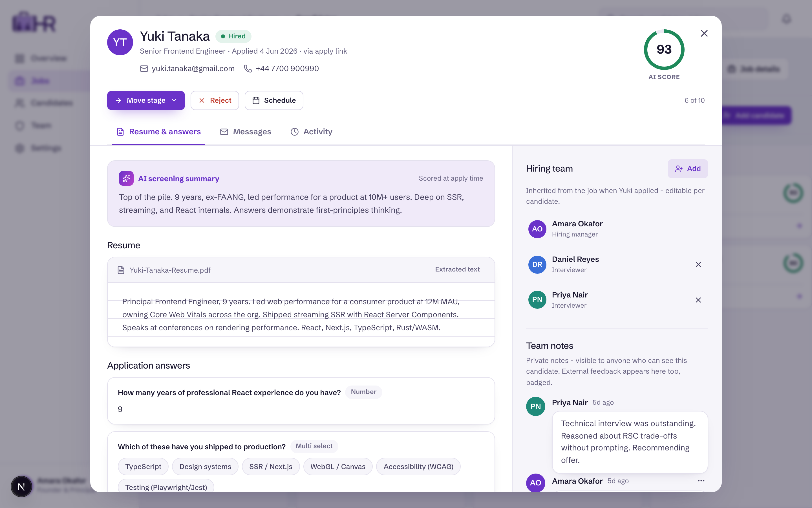This screenshot has height=508, width=812.
Task: Click the Priya Nair interviewer avatar
Action: point(537,300)
